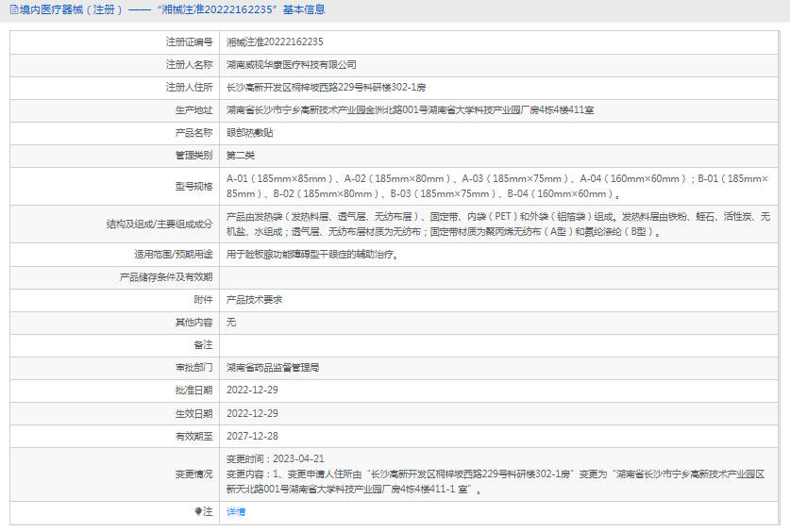The width and height of the screenshot is (790, 532).
Task: Select registration number 湘械注准20222162235 in the table
Action: [275, 42]
